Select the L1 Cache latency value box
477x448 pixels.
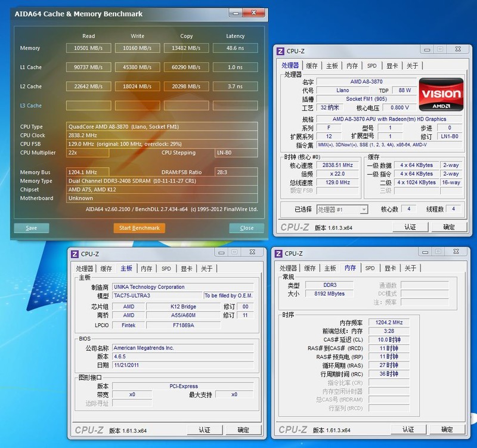pos(235,67)
